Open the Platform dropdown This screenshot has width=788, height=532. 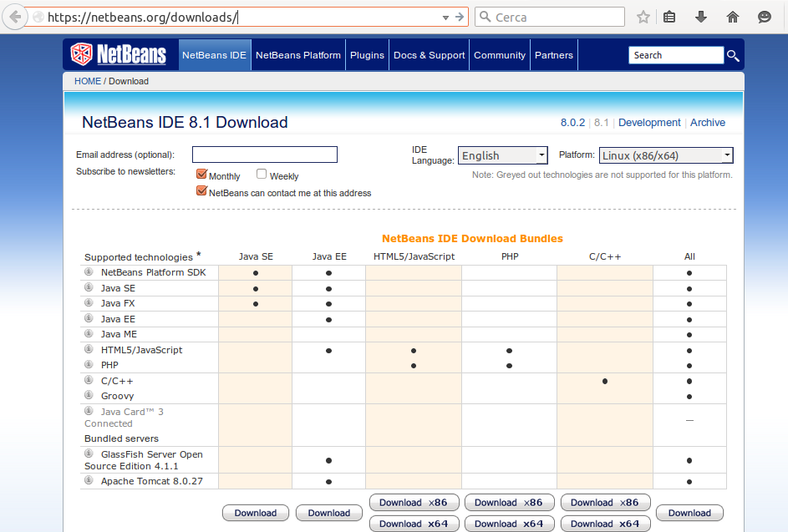pos(666,155)
